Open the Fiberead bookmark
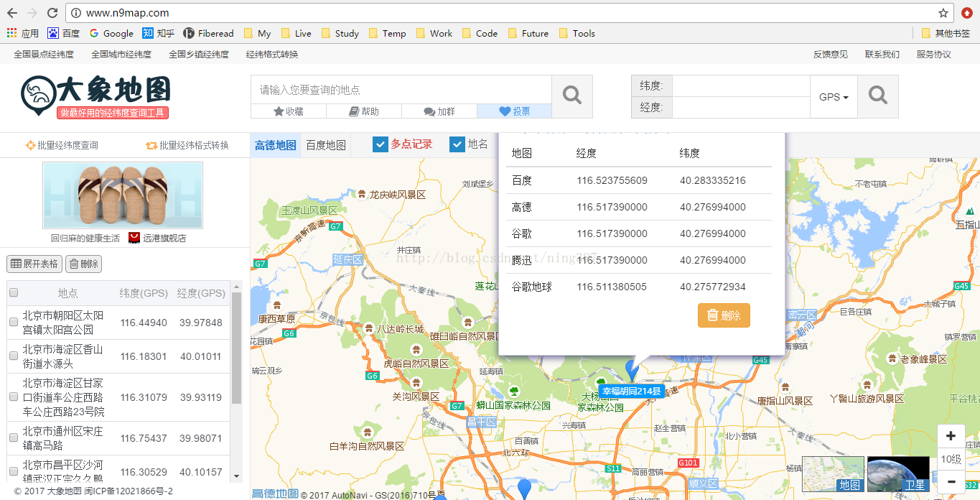Image resolution: width=980 pixels, height=500 pixels. [x=208, y=33]
